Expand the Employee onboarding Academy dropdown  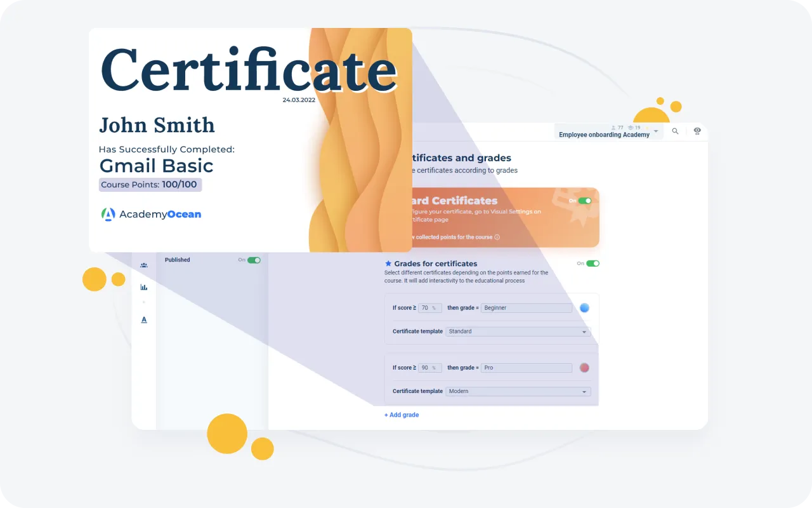pyautogui.click(x=656, y=131)
